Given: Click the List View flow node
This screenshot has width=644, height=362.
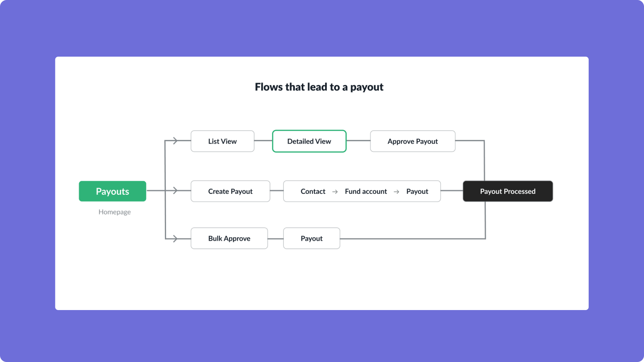Looking at the screenshot, I should [x=222, y=141].
